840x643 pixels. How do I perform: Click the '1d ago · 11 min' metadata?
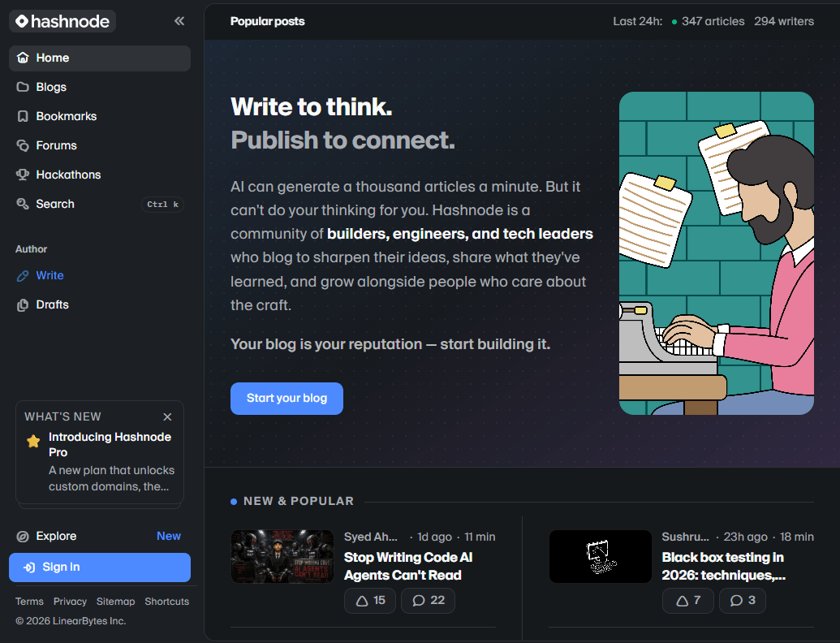(x=456, y=537)
